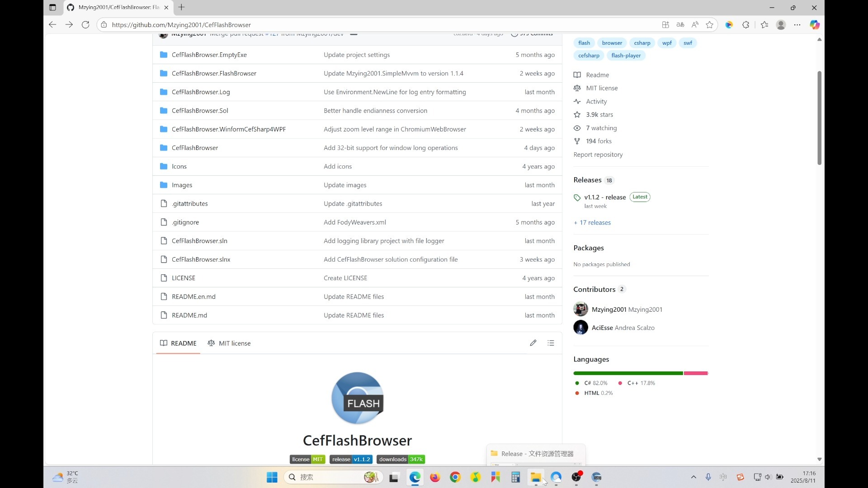The width and height of the screenshot is (868, 488).
Task: Click the page vertical scrollbar thumb
Action: coord(819,117)
